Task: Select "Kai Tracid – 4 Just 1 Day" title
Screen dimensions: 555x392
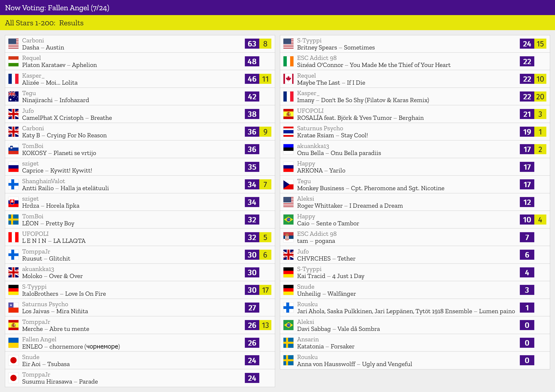Action: [331, 276]
